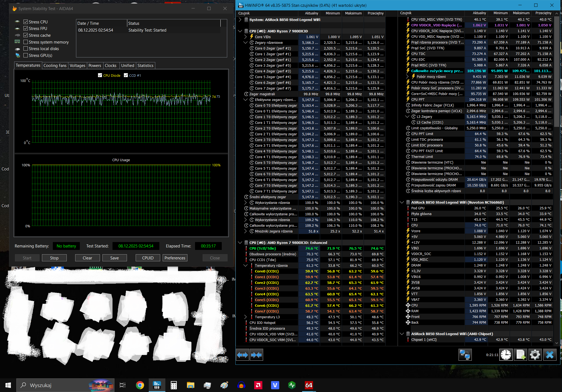Viewport: 562px width, 392px height.
Task: Start sensor logging with the sheet icon
Action: (x=520, y=355)
